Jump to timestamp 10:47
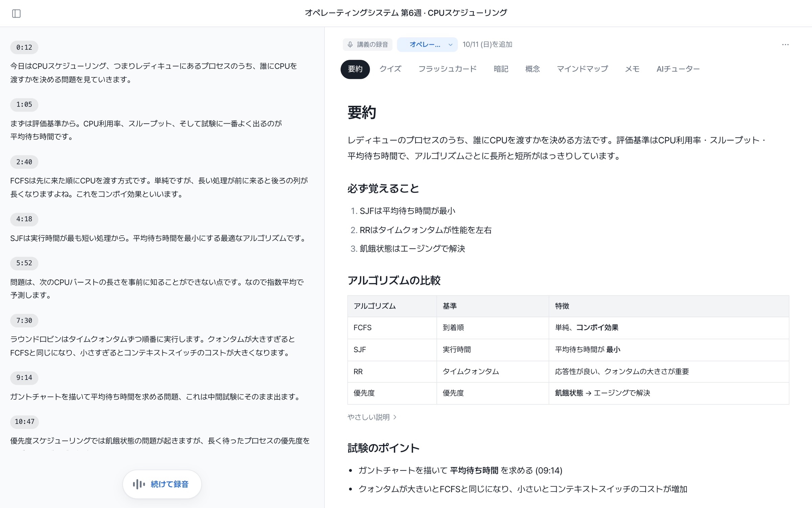This screenshot has height=508, width=812. point(24,422)
